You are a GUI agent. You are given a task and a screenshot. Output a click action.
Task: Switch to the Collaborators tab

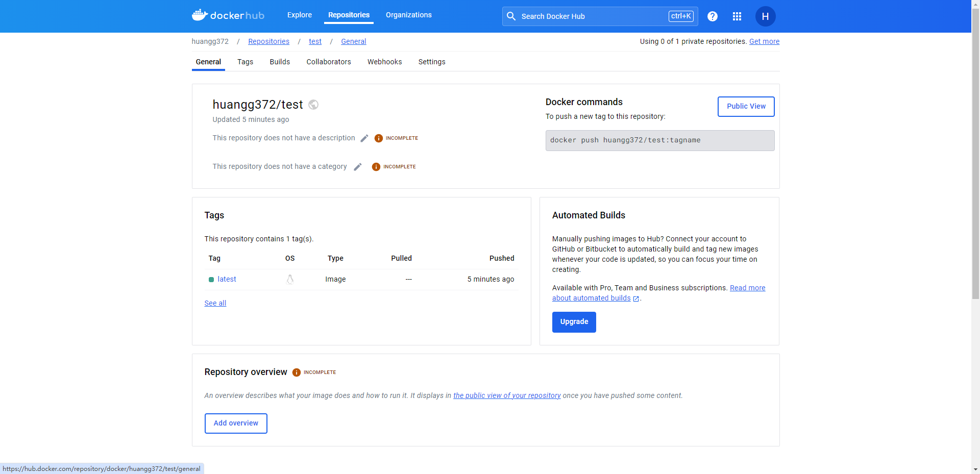point(329,62)
